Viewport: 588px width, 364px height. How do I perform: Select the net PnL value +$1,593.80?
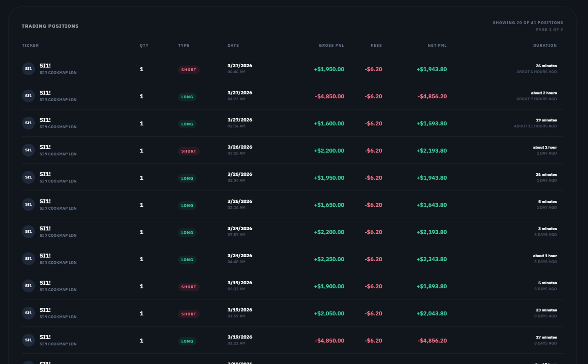coord(432,124)
